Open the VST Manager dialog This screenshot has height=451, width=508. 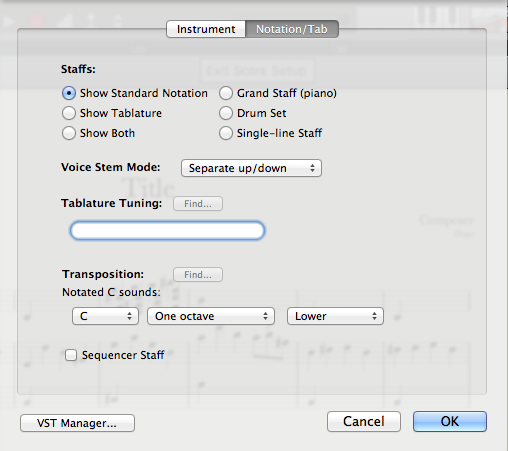click(77, 423)
